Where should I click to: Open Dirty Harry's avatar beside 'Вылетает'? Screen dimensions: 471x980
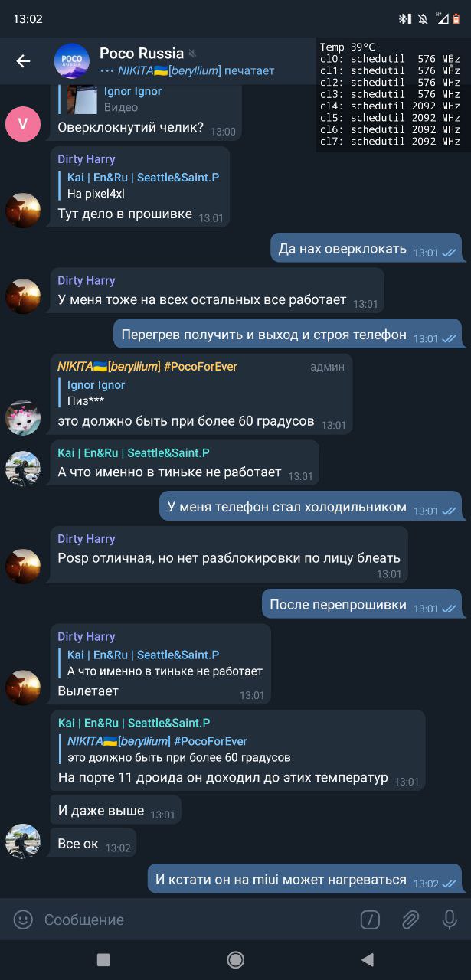[23, 688]
